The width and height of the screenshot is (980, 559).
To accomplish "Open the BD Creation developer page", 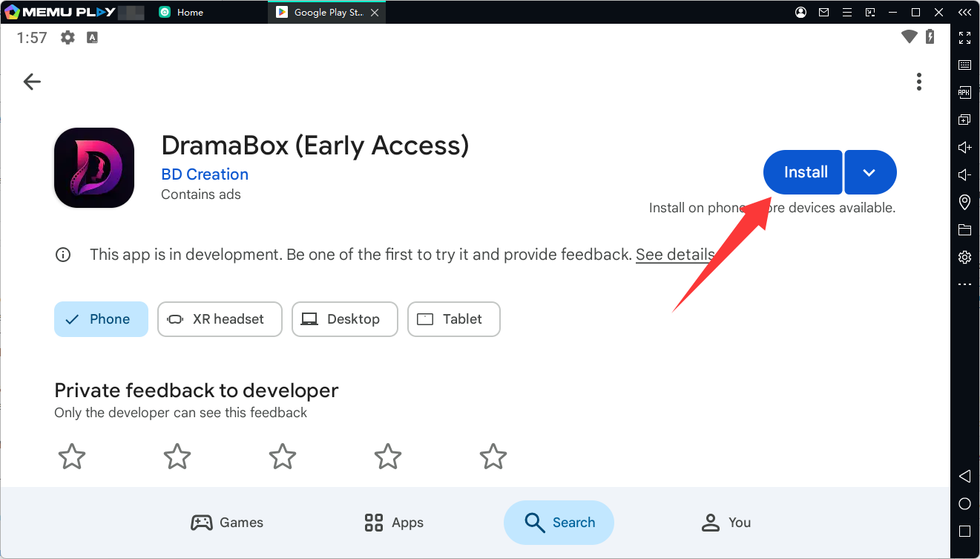I will click(x=205, y=174).
